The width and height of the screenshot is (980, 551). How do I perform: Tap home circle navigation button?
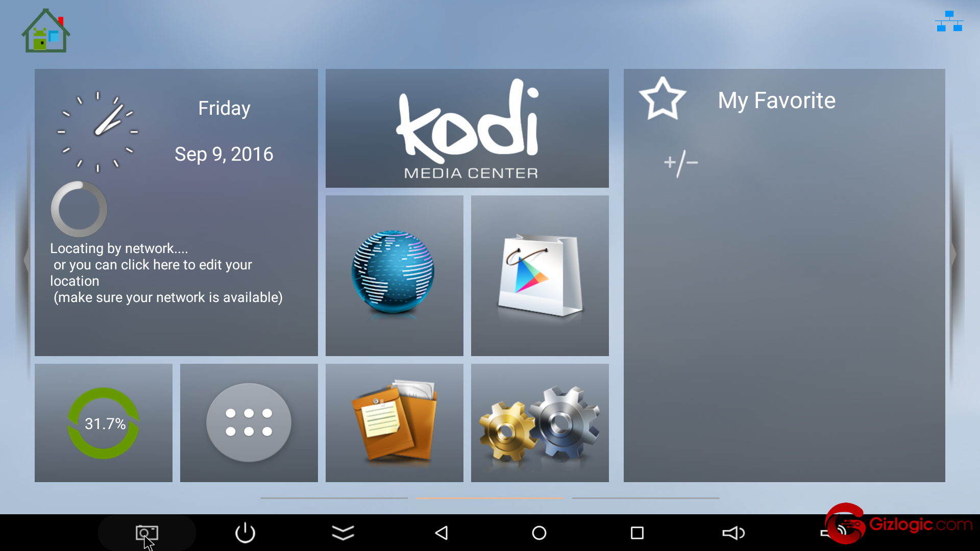[539, 533]
